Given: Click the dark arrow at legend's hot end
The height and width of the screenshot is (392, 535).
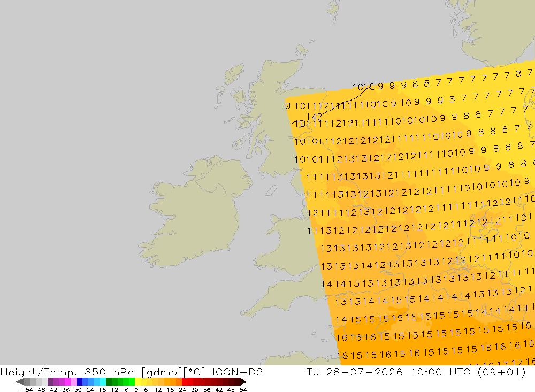Looking at the screenshot, I should (x=243, y=382).
